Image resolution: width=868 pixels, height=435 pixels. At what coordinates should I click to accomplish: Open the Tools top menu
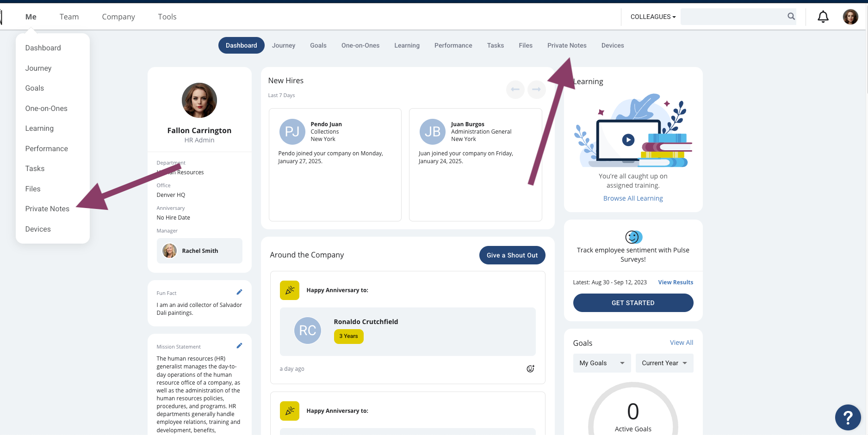[167, 17]
